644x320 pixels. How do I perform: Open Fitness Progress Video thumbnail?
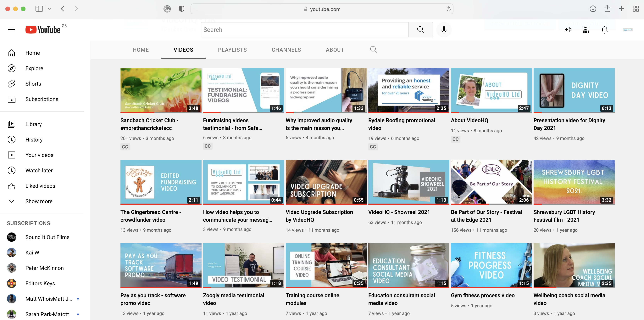pyautogui.click(x=491, y=266)
